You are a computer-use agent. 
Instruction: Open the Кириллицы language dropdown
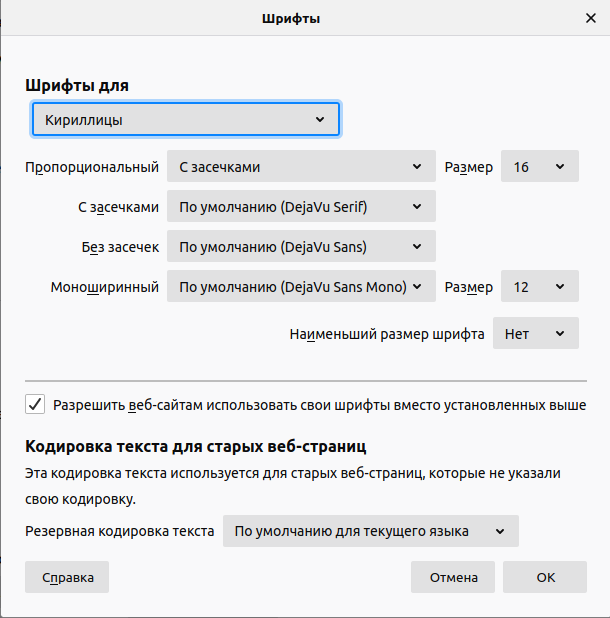pos(186,119)
